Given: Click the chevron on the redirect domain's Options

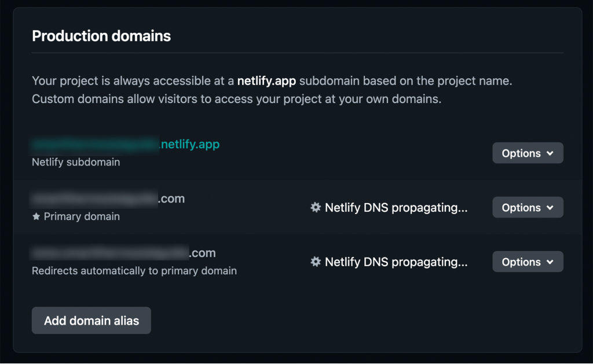Looking at the screenshot, I should [x=550, y=262].
